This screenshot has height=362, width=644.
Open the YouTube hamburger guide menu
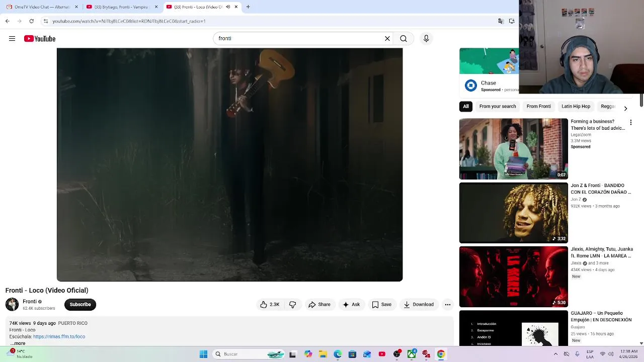[x=12, y=39]
